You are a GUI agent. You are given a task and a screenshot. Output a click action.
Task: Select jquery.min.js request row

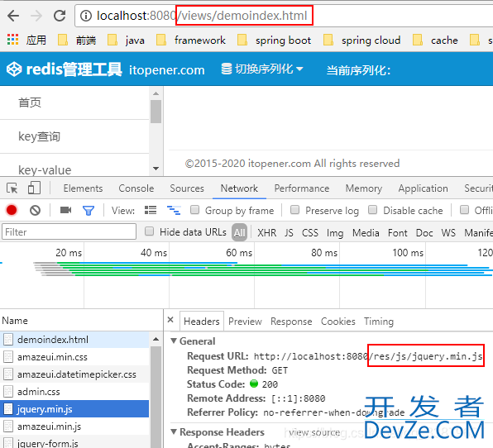coord(74,409)
